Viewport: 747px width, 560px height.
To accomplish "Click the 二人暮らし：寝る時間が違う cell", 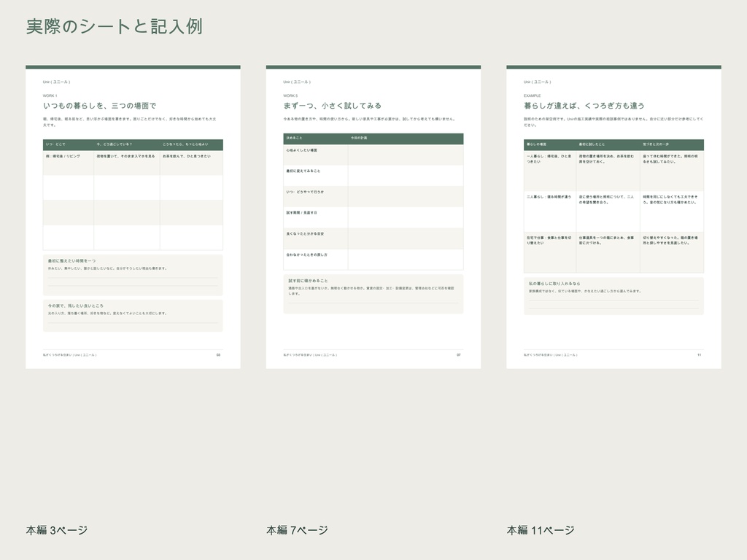I will pos(550,211).
